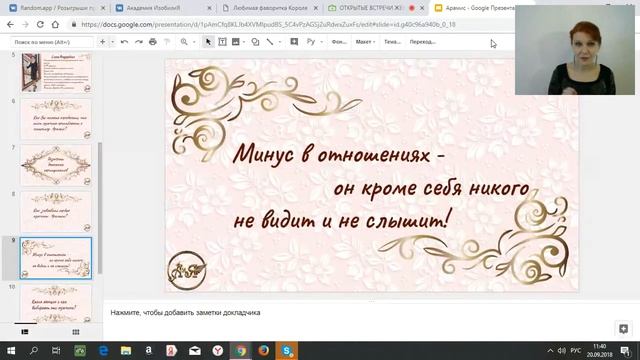Viewport: 640px width, 360px height.
Task: Select slide 6 thumbnail in filmstrip
Action: [56, 119]
